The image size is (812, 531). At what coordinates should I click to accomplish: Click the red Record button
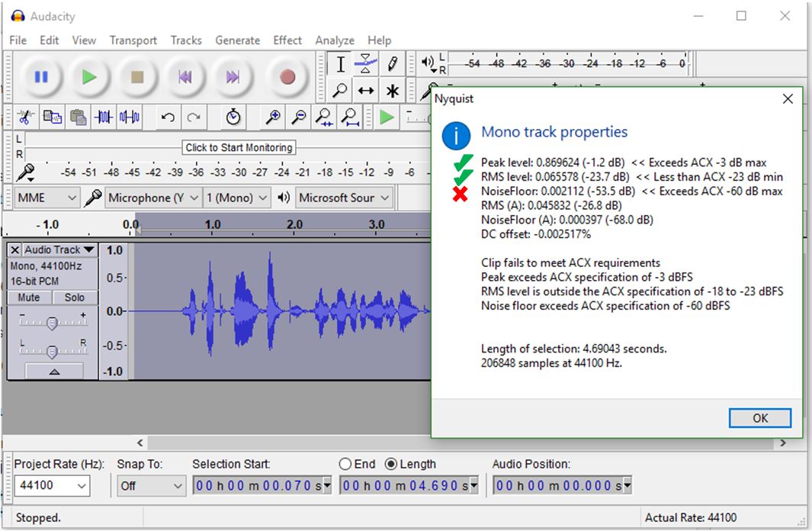[287, 76]
